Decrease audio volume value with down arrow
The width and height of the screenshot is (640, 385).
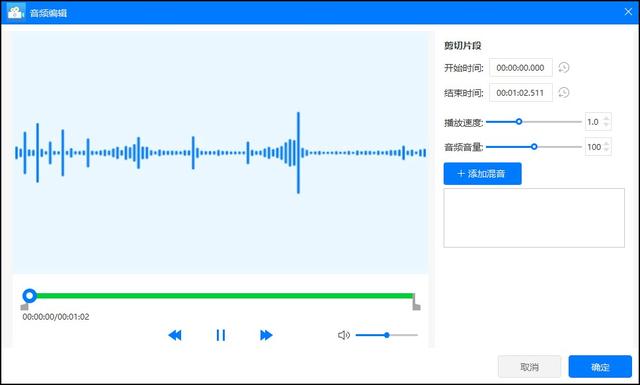606,150
